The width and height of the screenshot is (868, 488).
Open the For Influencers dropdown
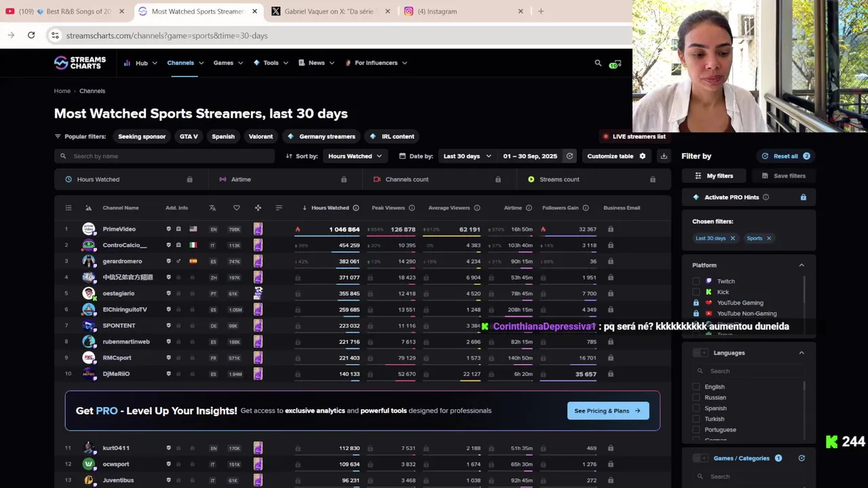376,63
